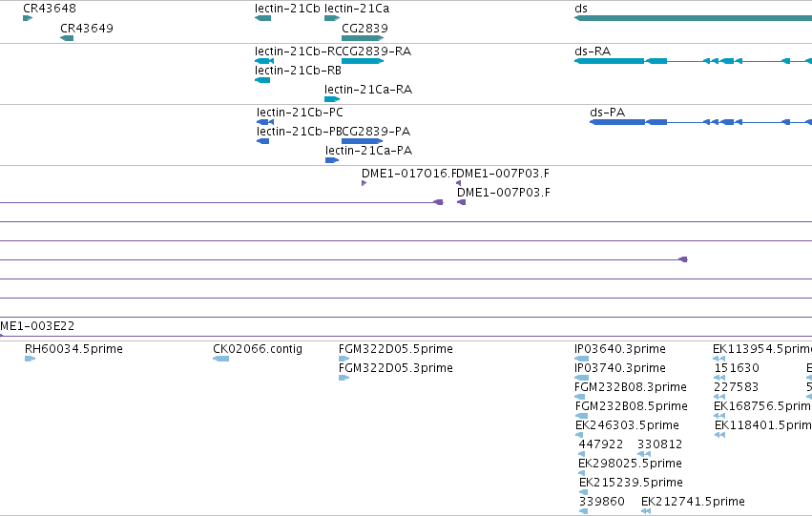Select the IP03740.3prime EST
812x516 pixels.
click(x=581, y=378)
